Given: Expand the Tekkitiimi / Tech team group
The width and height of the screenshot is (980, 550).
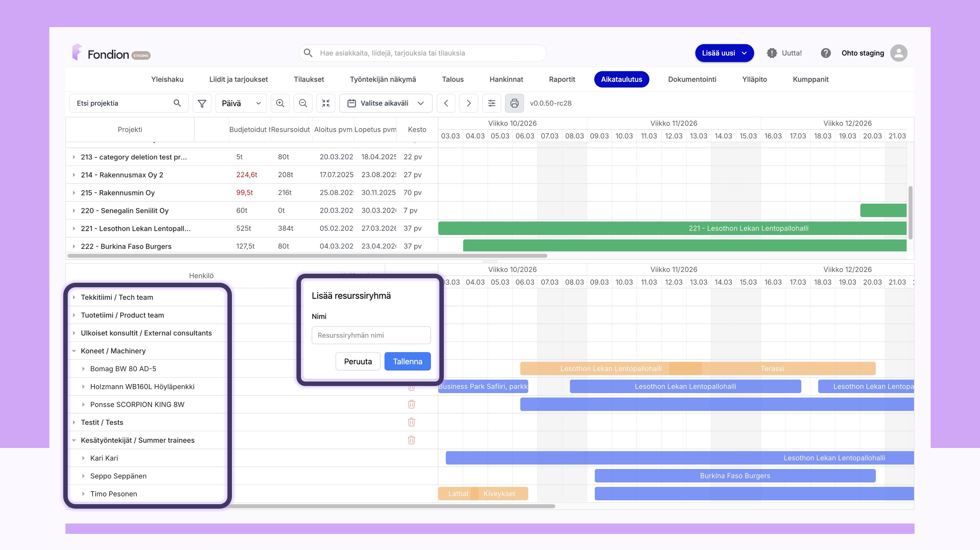Looking at the screenshot, I should tap(74, 297).
